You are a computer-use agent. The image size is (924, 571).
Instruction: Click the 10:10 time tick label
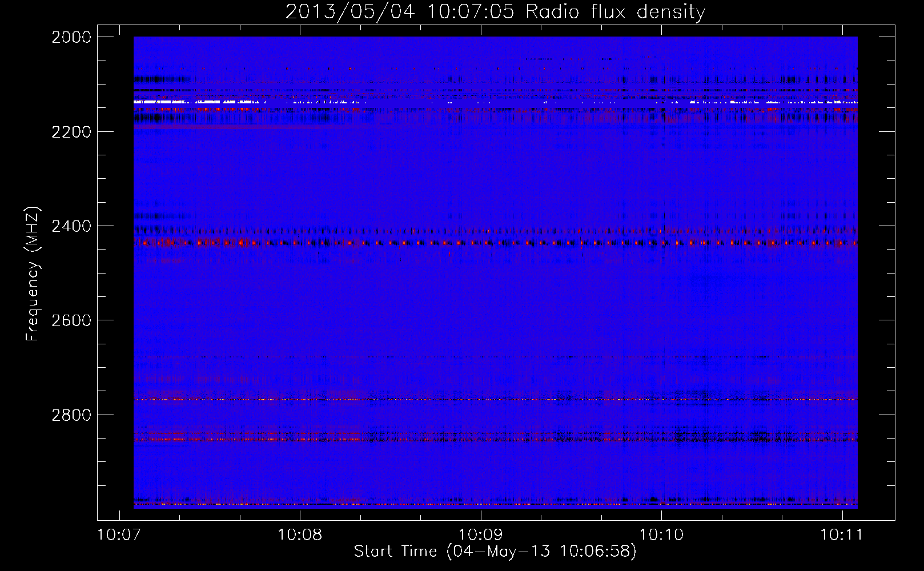[661, 534]
